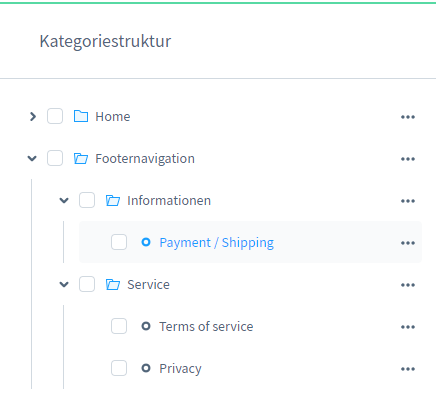Image resolution: width=436 pixels, height=399 pixels.
Task: Select the Terms of service category
Action: coord(206,326)
